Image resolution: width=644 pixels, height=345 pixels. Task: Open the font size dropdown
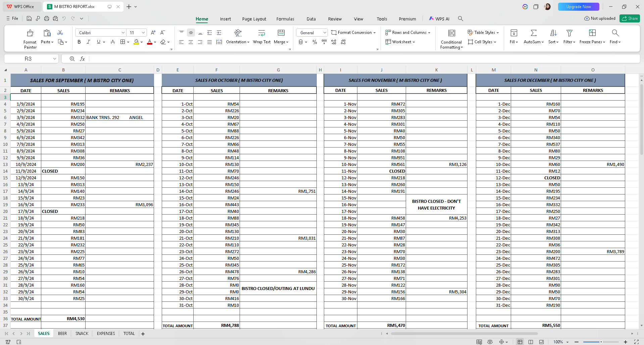pos(143,33)
